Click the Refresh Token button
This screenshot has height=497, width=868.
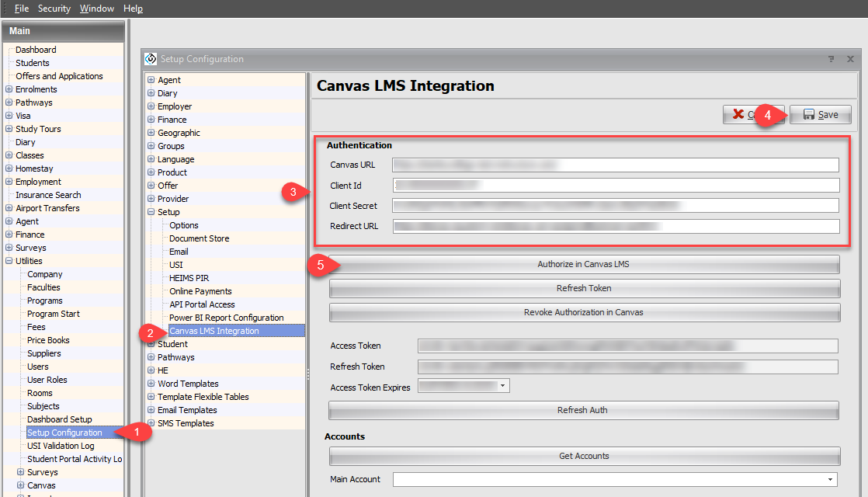584,288
